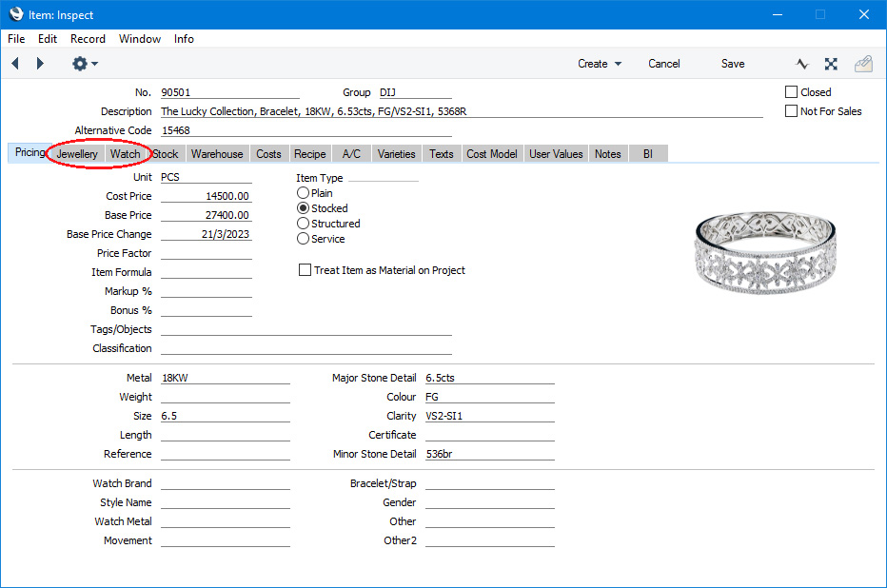Click the Group field with DIJ
Viewport: 887px width, 588px height.
[415, 92]
